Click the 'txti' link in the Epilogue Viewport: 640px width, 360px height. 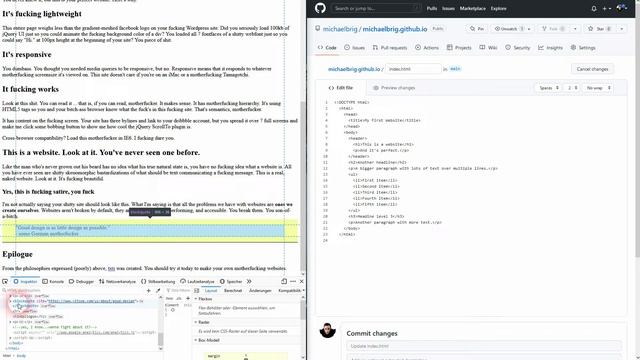tap(111, 269)
